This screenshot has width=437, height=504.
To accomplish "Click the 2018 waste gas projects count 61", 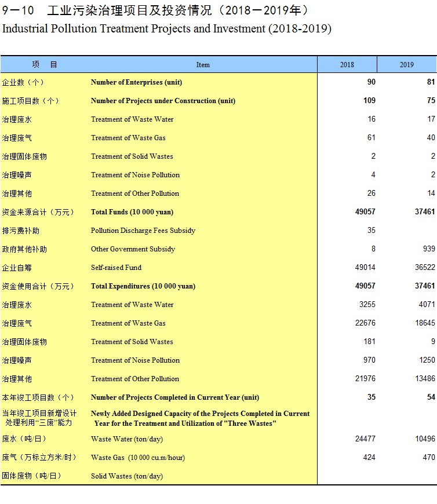I will tap(372, 138).
